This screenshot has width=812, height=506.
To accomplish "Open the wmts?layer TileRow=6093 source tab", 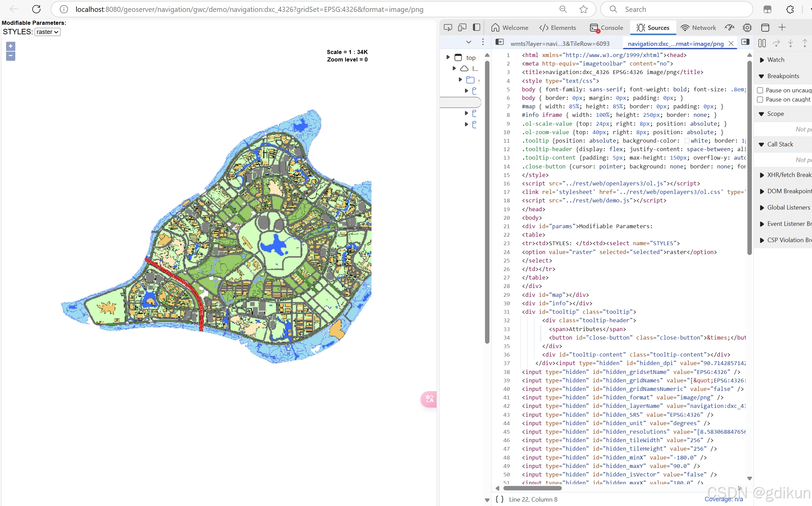I will click(x=560, y=43).
